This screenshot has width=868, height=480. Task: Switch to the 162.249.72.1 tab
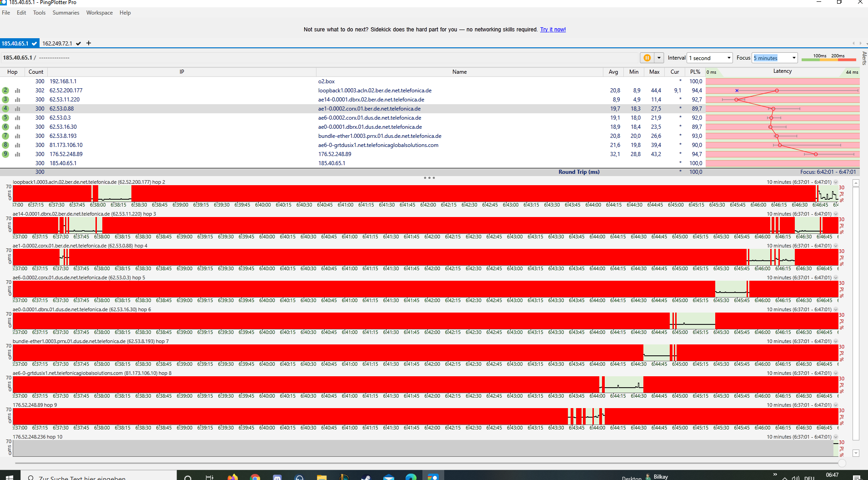pos(57,44)
